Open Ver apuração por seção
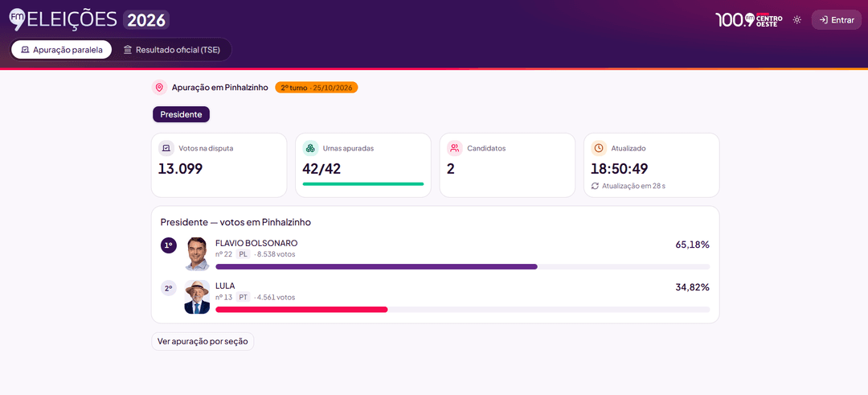The height and width of the screenshot is (395, 868). (x=203, y=341)
